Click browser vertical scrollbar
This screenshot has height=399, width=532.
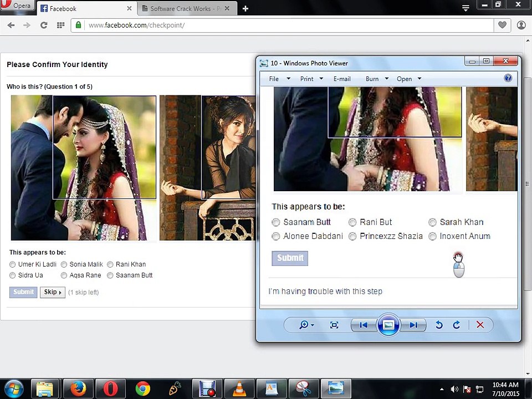pyautogui.click(x=528, y=183)
